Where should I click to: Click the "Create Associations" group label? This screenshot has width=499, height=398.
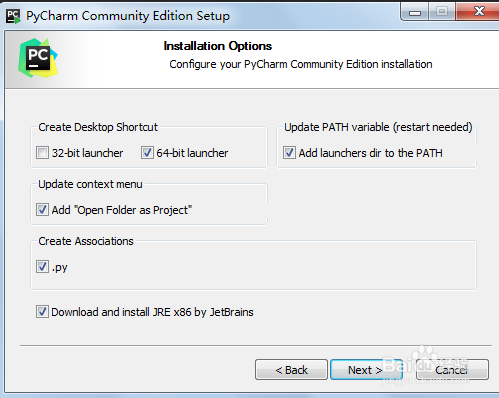(86, 241)
